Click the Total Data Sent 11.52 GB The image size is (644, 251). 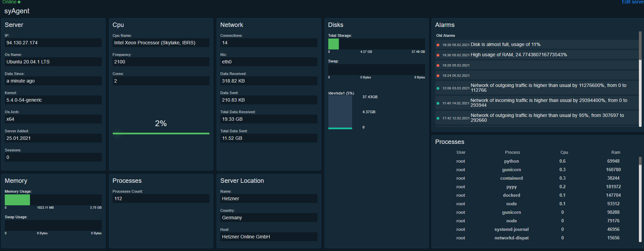(x=269, y=138)
